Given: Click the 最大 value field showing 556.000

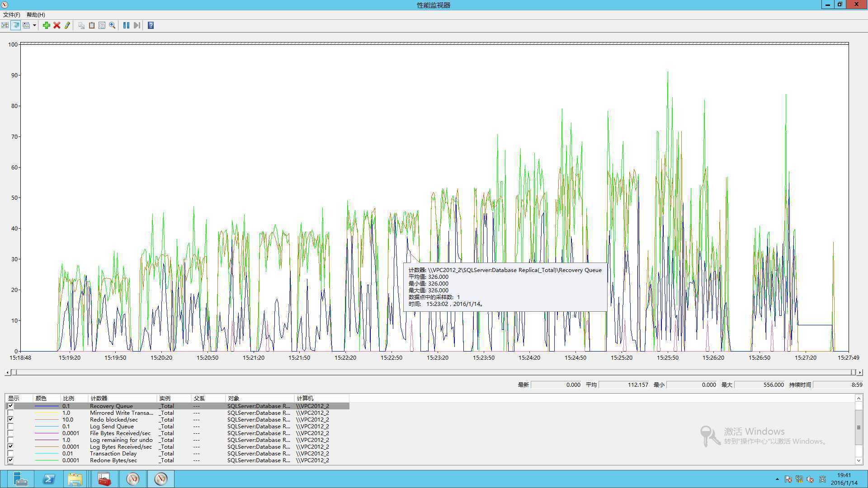Looking at the screenshot, I should 759,385.
